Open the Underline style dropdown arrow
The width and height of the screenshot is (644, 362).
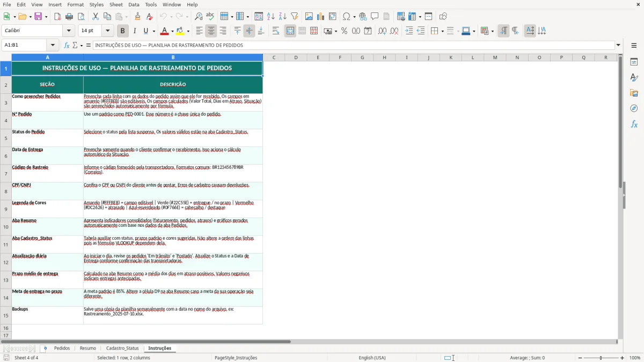click(x=153, y=31)
